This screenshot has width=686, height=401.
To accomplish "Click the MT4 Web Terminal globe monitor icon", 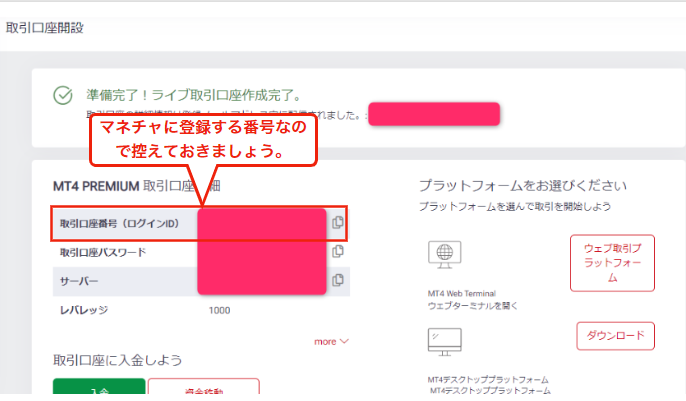I will (444, 254).
